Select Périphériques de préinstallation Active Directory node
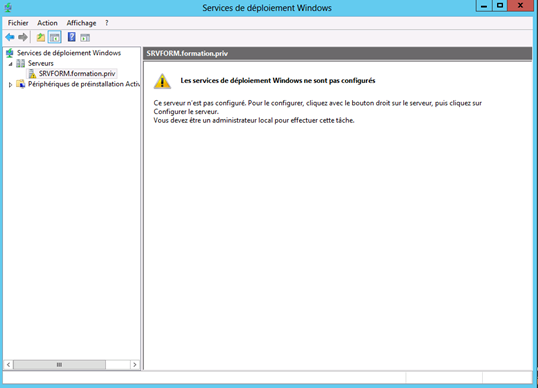This screenshot has width=538, height=388. coord(84,84)
